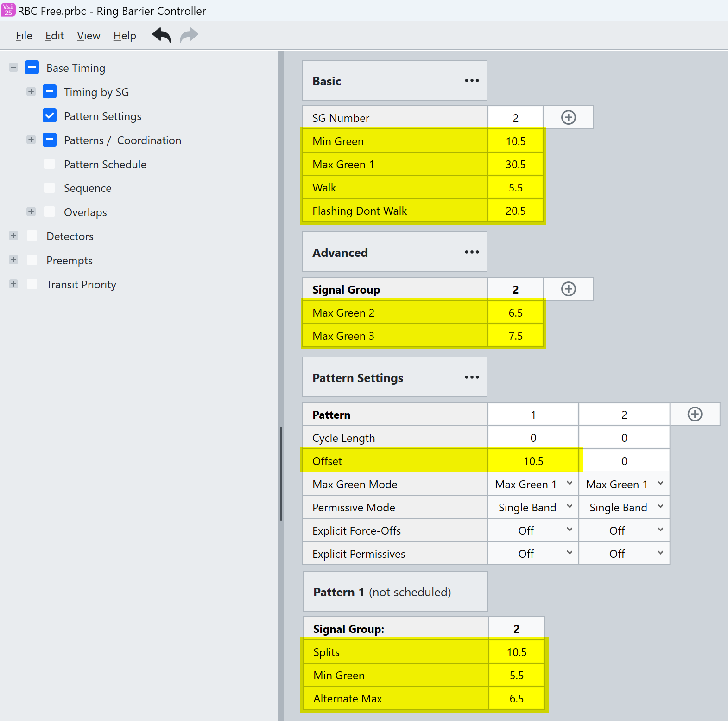Open the Advanced section three-dot menu

[471, 252]
